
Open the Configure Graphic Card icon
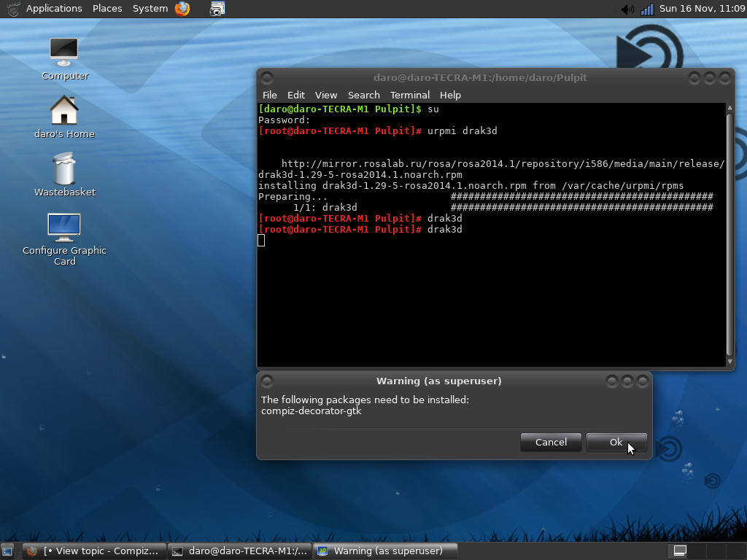64,227
